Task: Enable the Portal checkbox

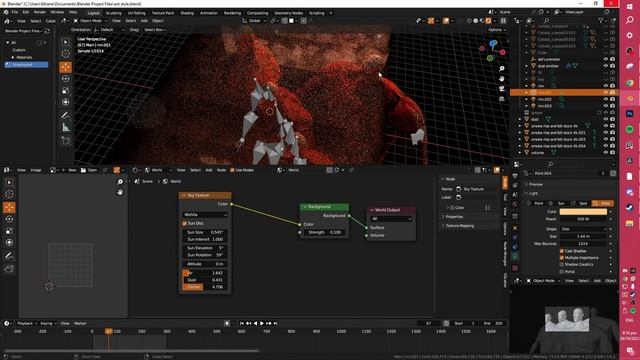Action: point(562,271)
